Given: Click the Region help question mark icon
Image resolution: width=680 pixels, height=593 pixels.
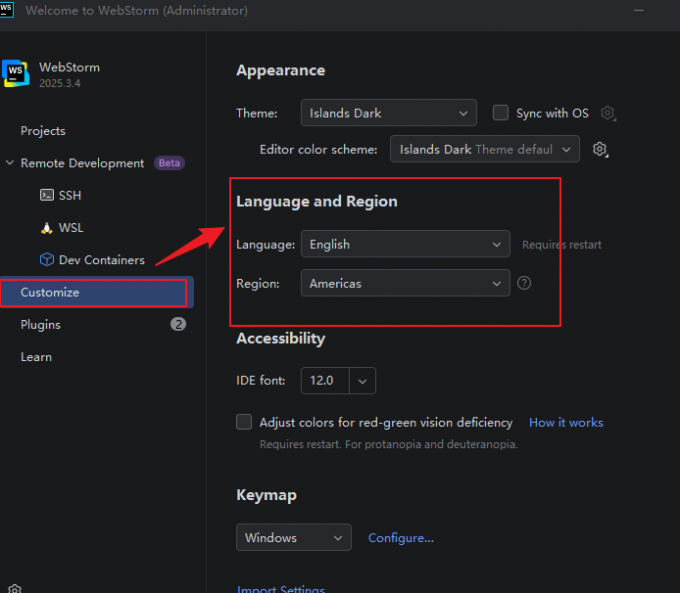Looking at the screenshot, I should pos(524,283).
